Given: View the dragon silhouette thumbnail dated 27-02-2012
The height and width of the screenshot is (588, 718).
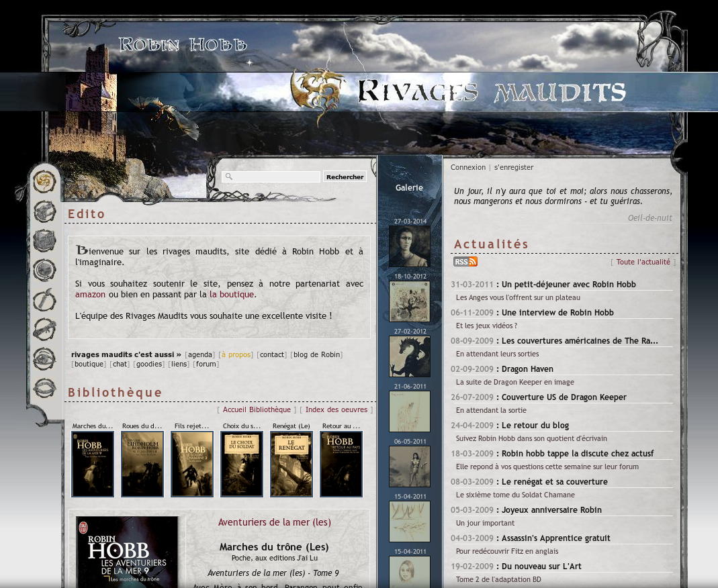Looking at the screenshot, I should click(x=409, y=356).
